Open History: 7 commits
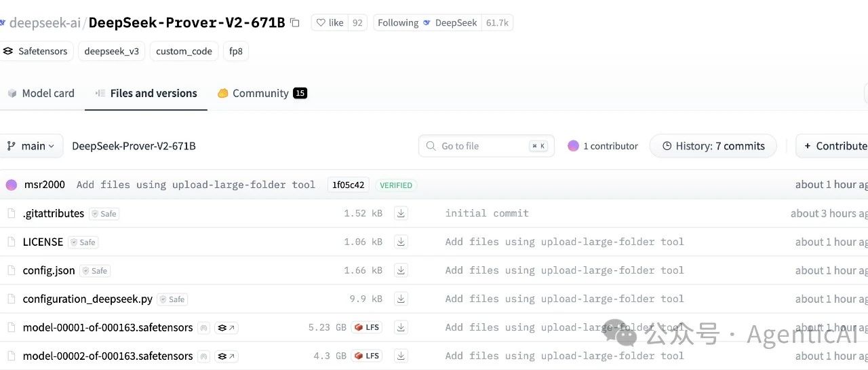 point(713,146)
